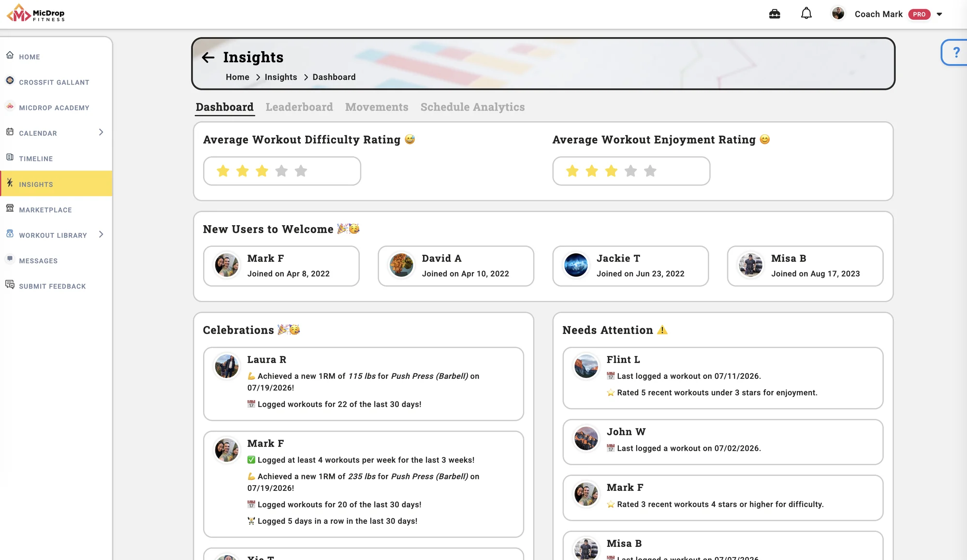Open John W name in Needs Attention
The width and height of the screenshot is (967, 560).
(626, 432)
